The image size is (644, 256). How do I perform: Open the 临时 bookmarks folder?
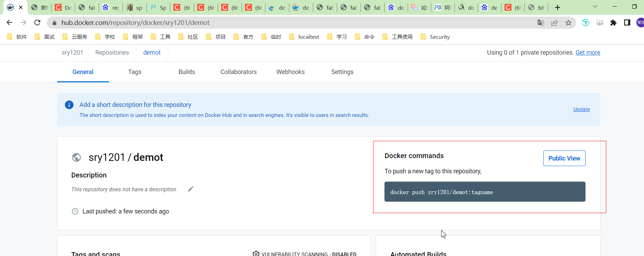point(271,37)
